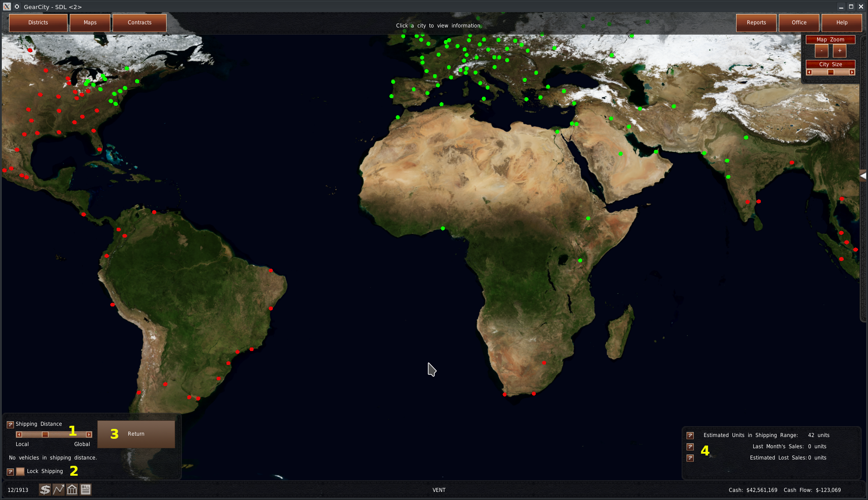Viewport: 868px width, 500px height.
Task: Increase shipping distance toward Global arrow
Action: click(89, 435)
